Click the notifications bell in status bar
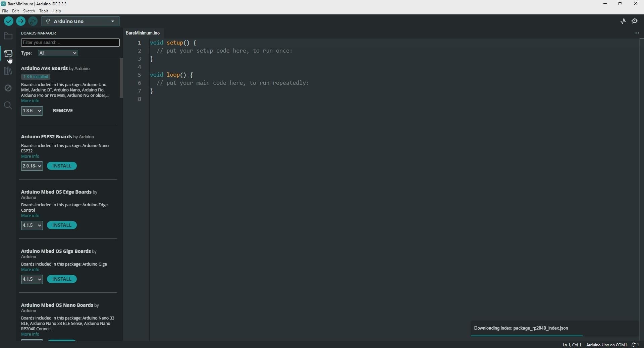This screenshot has height=348, width=644. coord(635,345)
